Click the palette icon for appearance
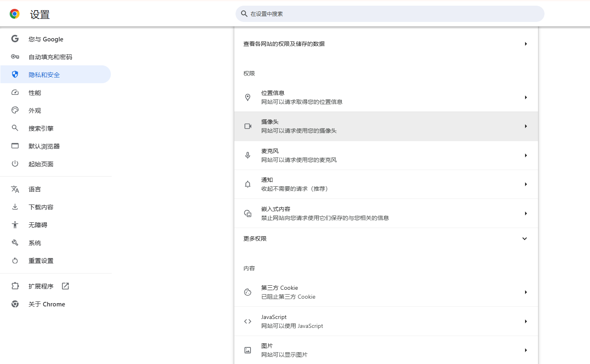Image resolution: width=590 pixels, height=364 pixels. point(15,110)
